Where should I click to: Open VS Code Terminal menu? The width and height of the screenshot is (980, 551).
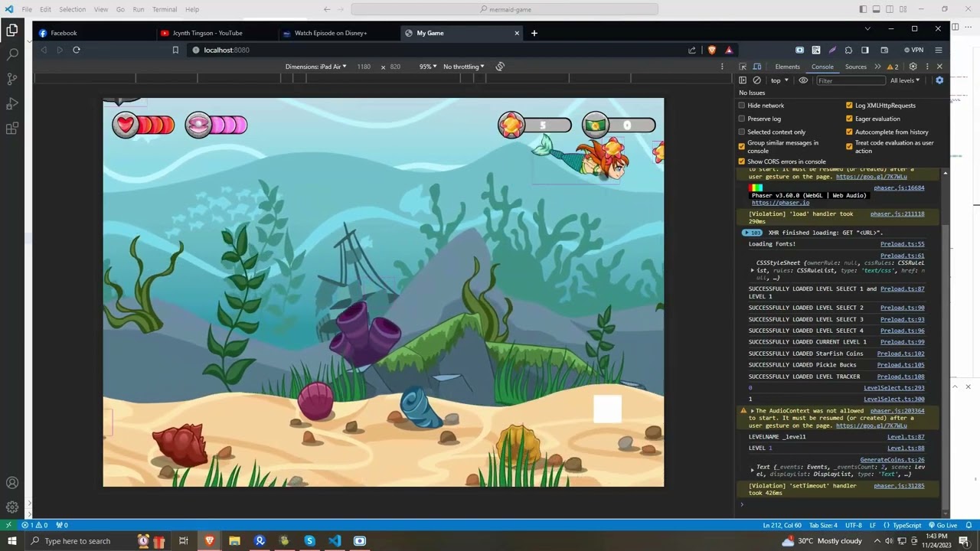pyautogui.click(x=165, y=9)
